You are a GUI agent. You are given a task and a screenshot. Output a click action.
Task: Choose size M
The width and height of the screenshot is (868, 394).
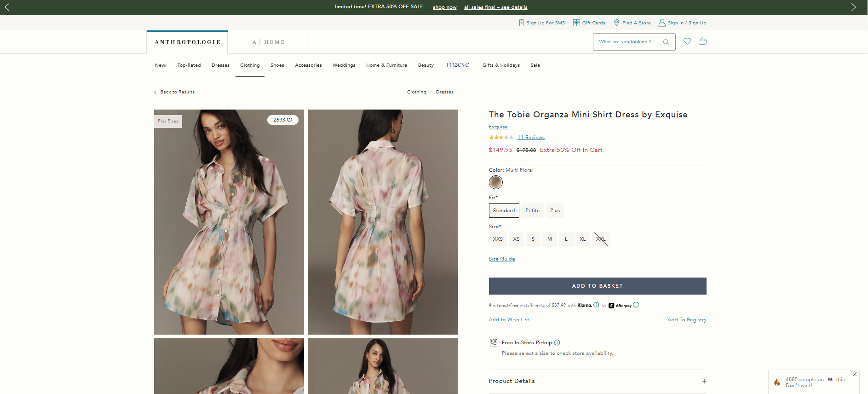[550, 239]
